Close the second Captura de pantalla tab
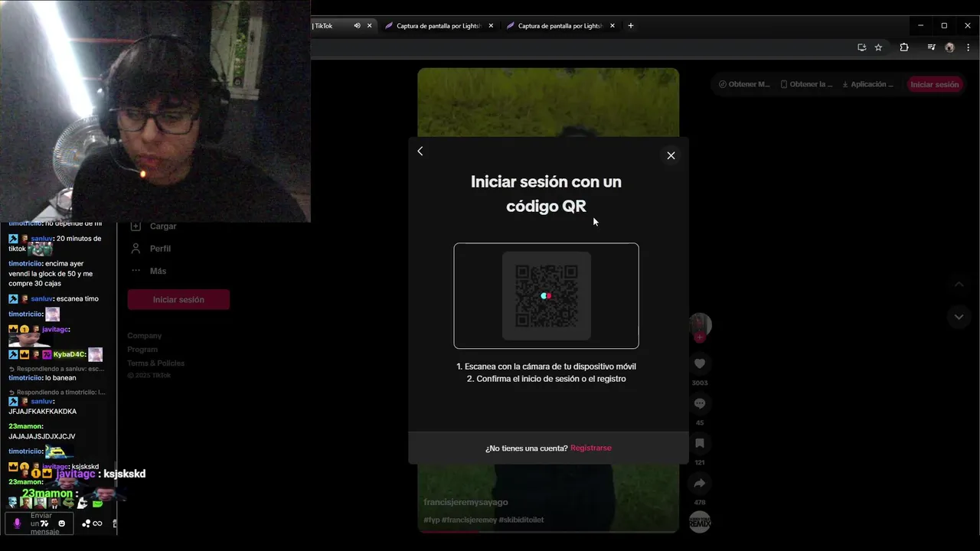 coord(612,25)
